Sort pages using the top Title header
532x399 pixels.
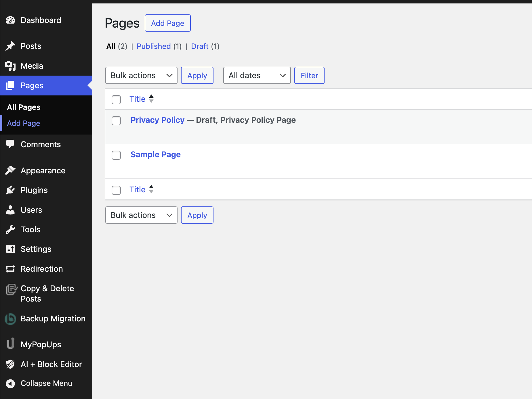click(138, 99)
